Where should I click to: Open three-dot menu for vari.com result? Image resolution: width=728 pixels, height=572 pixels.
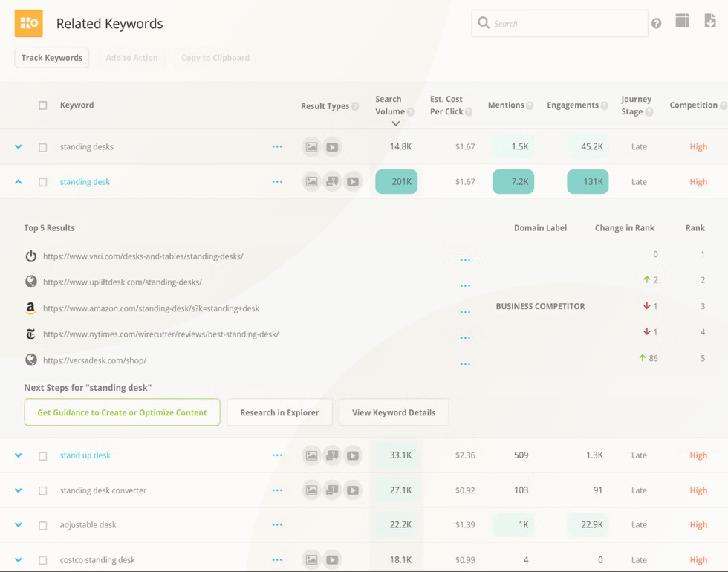465,260
